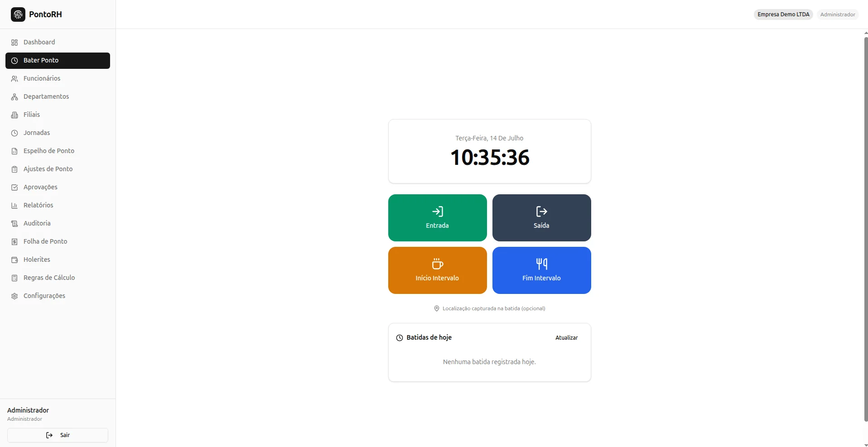The image size is (868, 447).
Task: Click the Departamentos org-chart icon
Action: (x=14, y=96)
